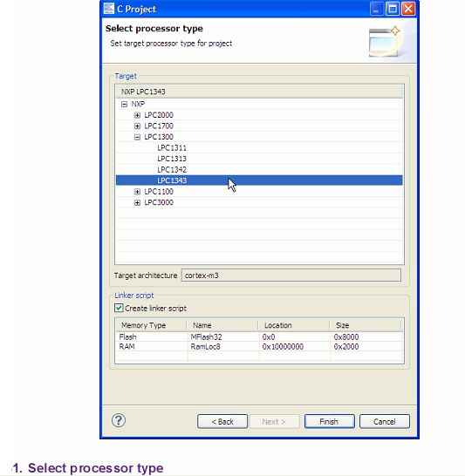This screenshot has height=476, width=465.
Task: Select the Flash MFlash32 memory row
Action: click(259, 337)
